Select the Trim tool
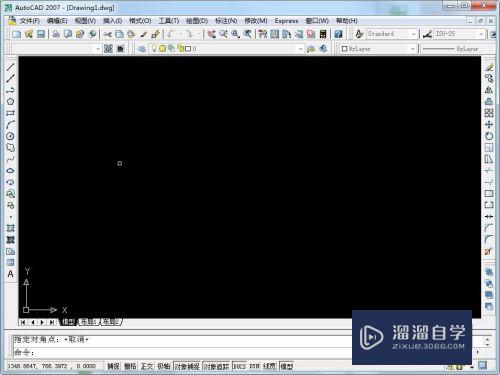 (x=489, y=171)
